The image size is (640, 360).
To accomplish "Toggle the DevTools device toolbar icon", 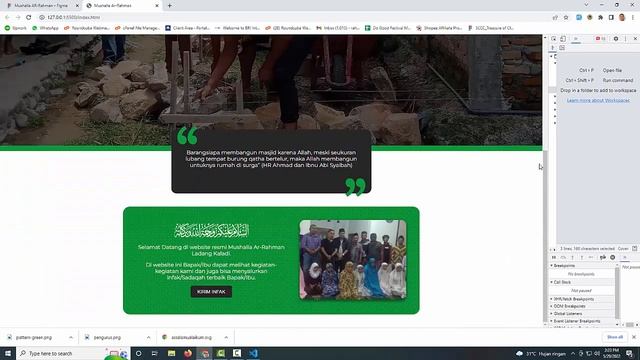I will pyautogui.click(x=563, y=39).
